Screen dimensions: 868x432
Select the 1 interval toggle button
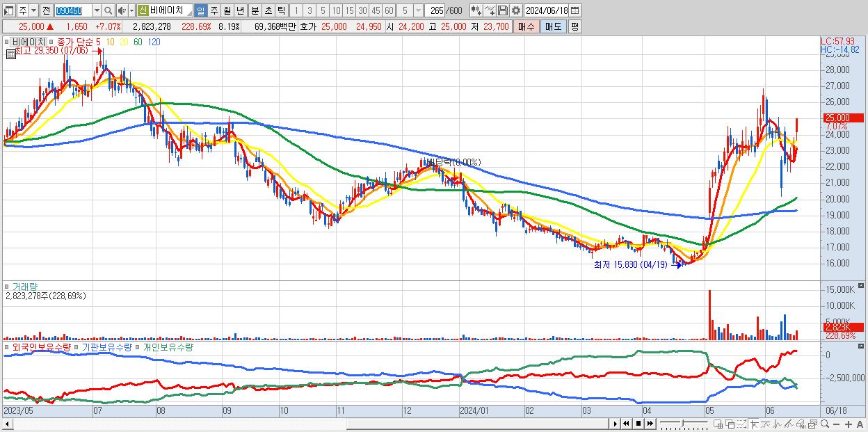click(x=296, y=11)
